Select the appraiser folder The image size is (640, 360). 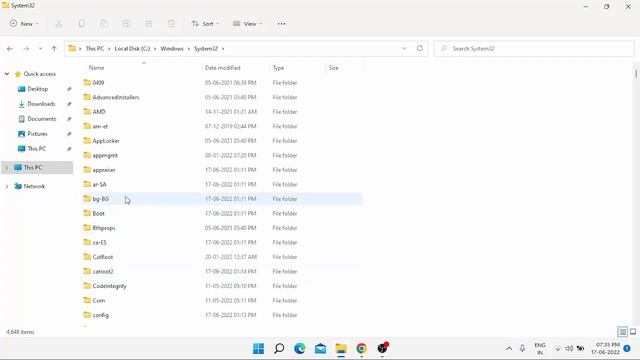coord(104,170)
